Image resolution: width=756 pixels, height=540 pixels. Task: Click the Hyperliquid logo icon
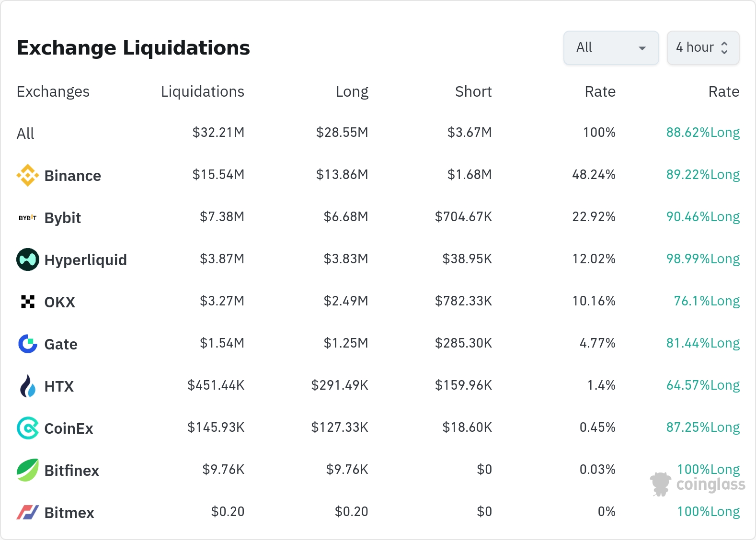click(x=28, y=259)
